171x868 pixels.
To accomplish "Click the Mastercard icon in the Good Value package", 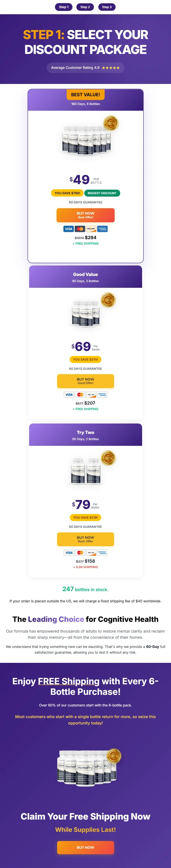I will click(x=80, y=395).
